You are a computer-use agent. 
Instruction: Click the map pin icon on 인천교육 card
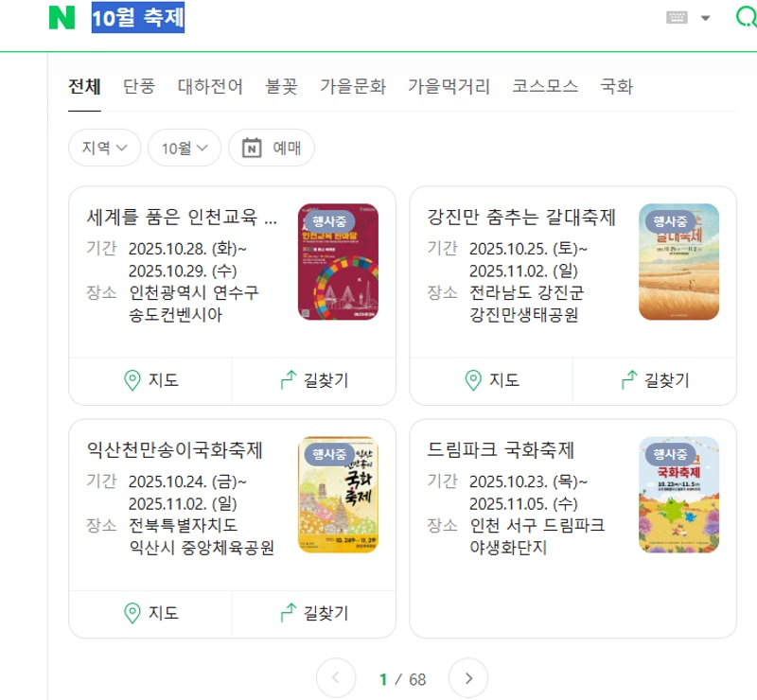pos(133,380)
